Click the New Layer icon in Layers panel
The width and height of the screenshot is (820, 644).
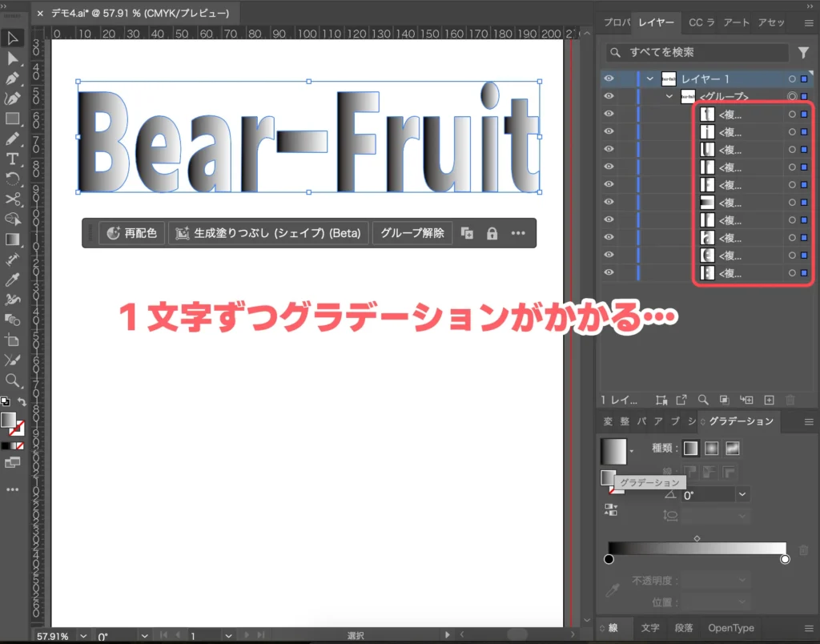(x=770, y=400)
